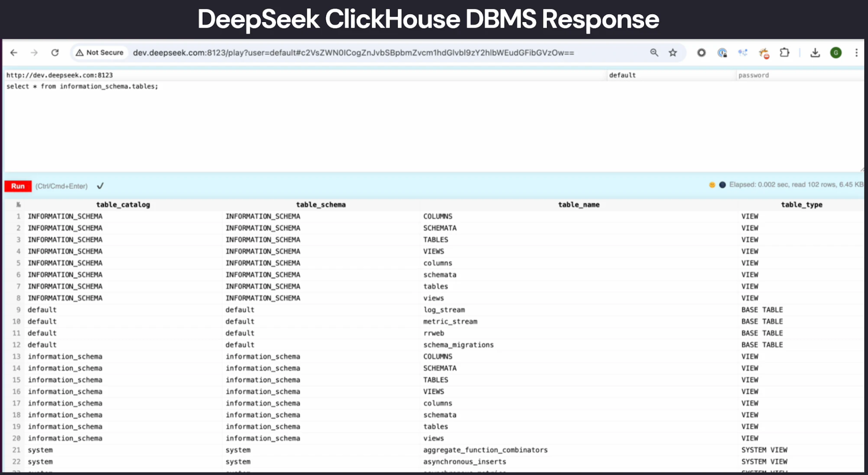Open the Chrome three-dot menu
This screenshot has width=868, height=475.
pos(856,53)
